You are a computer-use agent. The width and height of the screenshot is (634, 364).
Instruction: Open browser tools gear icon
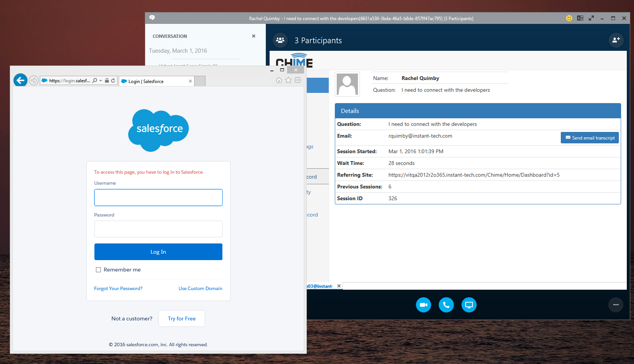(298, 80)
